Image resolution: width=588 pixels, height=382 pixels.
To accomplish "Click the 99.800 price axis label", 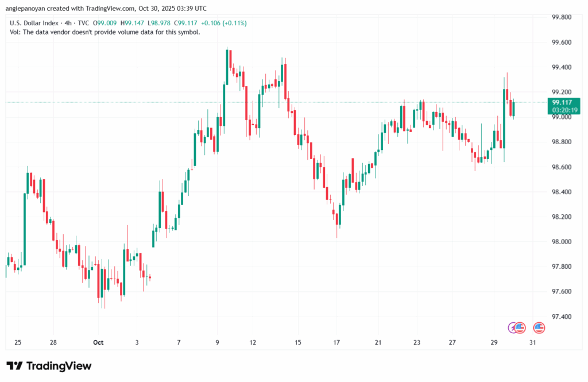I will point(562,18).
